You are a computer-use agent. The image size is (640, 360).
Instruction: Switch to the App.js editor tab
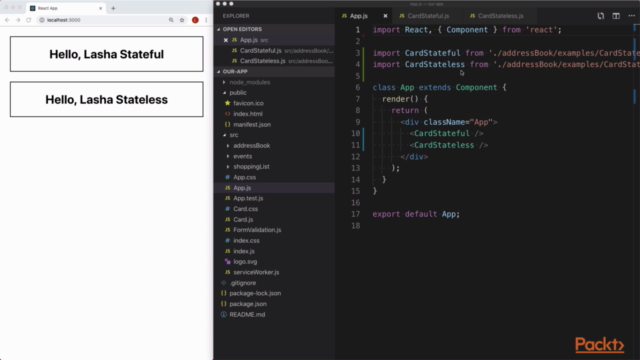(359, 16)
